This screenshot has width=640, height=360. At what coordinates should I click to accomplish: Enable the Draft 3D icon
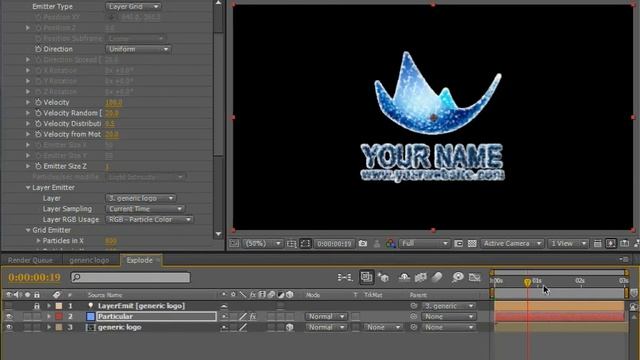point(384,278)
